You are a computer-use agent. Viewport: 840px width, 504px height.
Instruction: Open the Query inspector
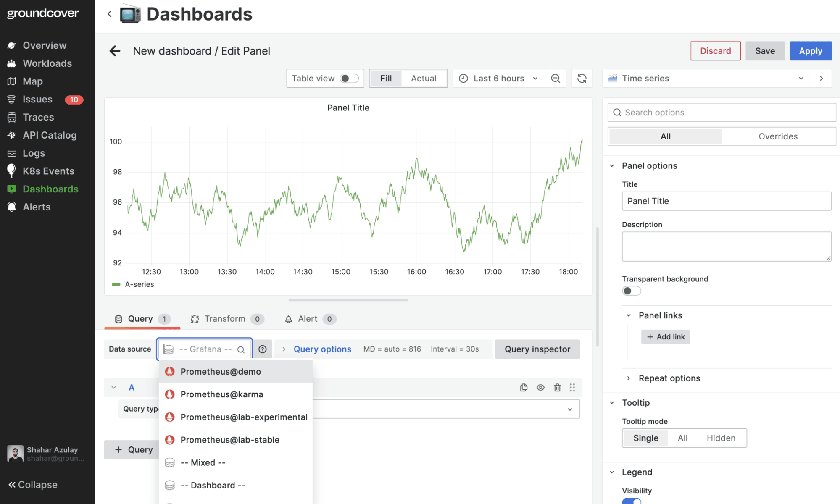[537, 349]
